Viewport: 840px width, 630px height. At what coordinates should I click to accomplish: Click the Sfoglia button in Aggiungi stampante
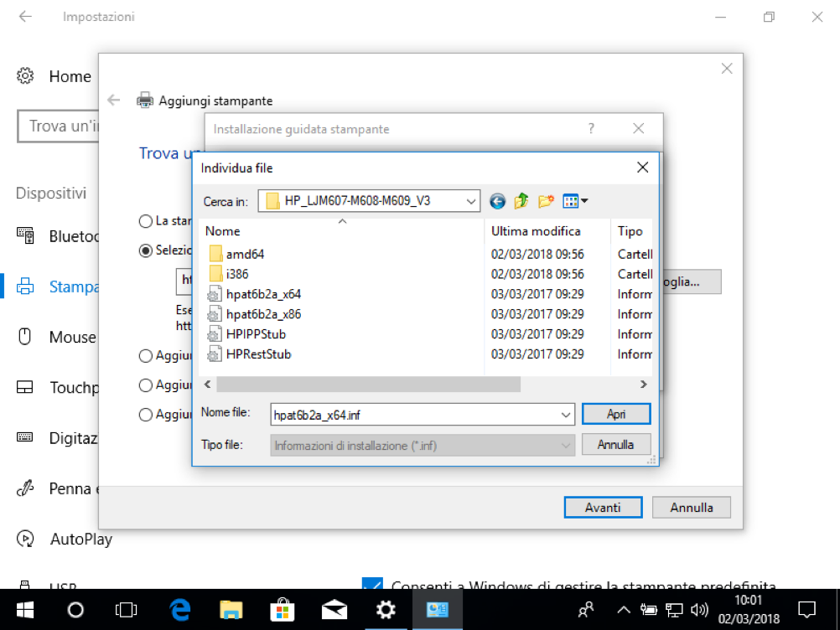tap(692, 281)
